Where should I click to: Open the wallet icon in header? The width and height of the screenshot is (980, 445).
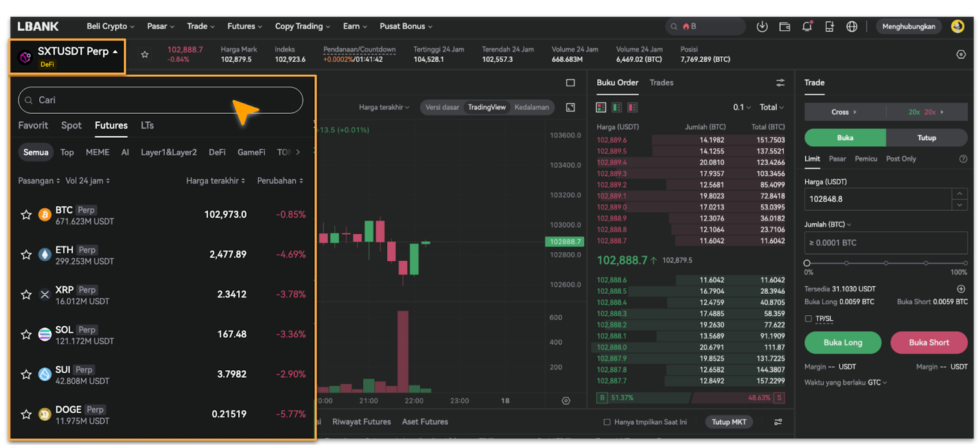coord(785,26)
